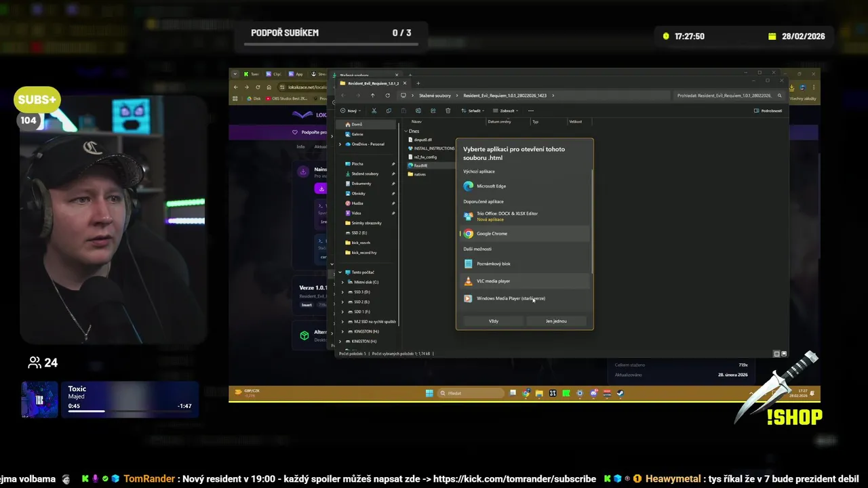
Task: Choose Microsoft Edge to open the file
Action: tap(524, 186)
